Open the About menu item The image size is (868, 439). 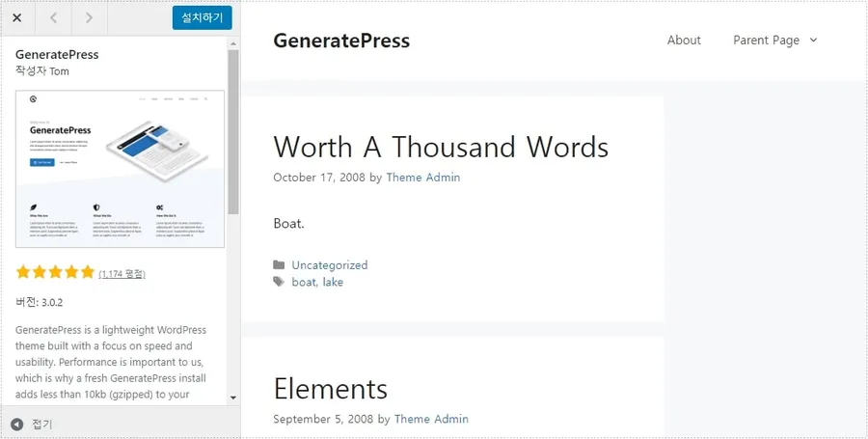(x=684, y=40)
